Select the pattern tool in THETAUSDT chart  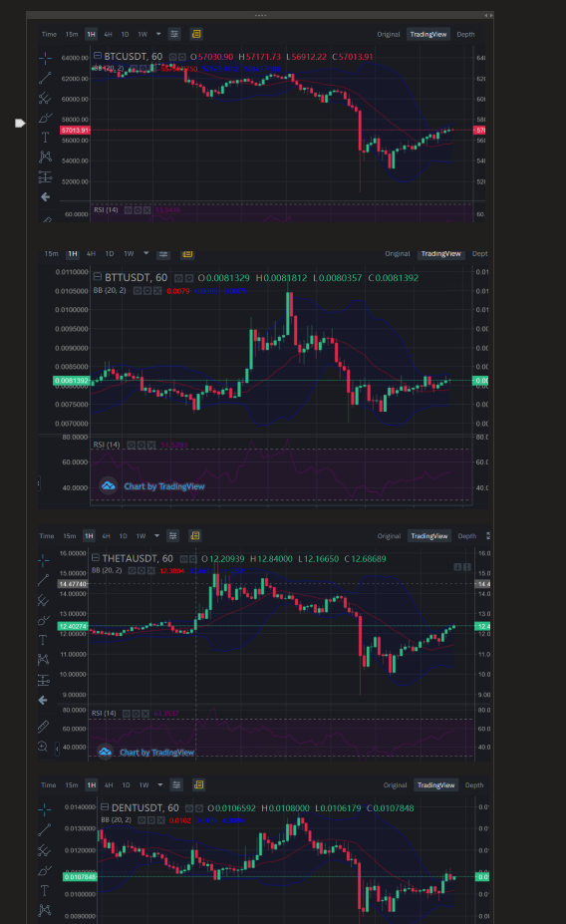(44, 660)
